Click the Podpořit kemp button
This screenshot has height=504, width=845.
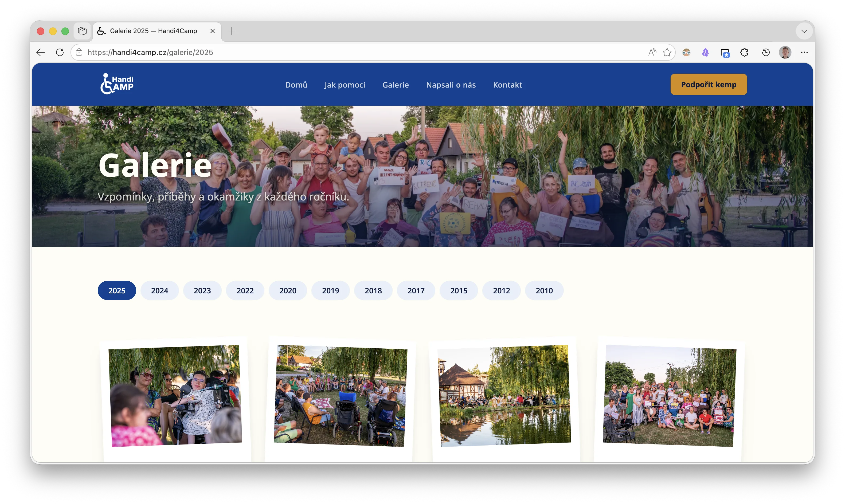point(709,84)
